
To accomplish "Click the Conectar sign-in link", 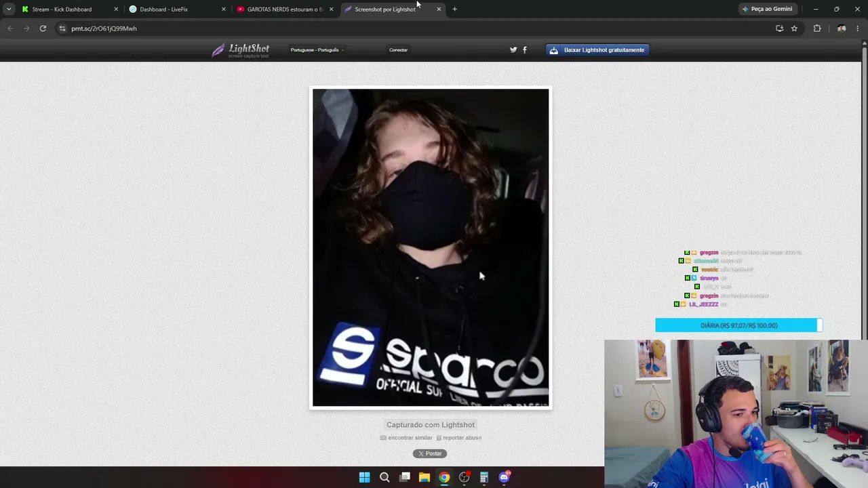I will click(x=398, y=50).
